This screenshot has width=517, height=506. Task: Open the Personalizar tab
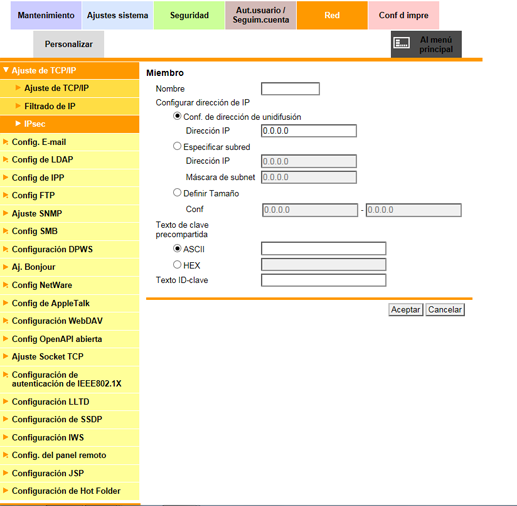click(x=69, y=44)
